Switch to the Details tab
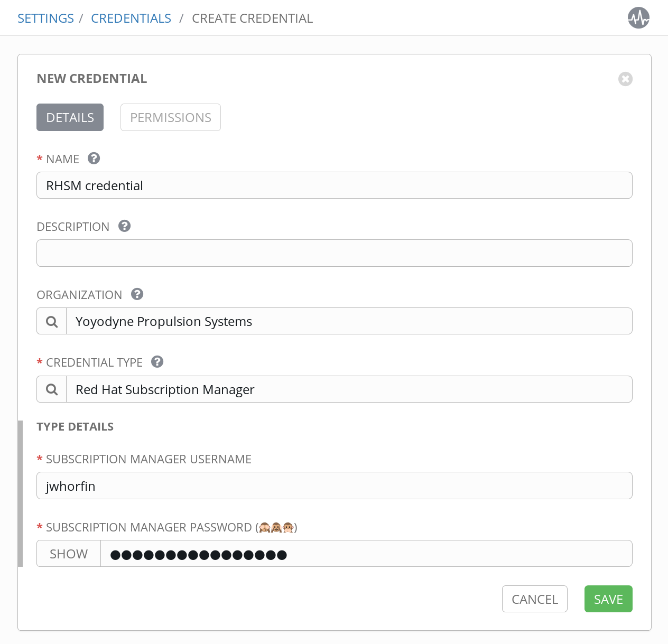This screenshot has height=644, width=668. [70, 117]
